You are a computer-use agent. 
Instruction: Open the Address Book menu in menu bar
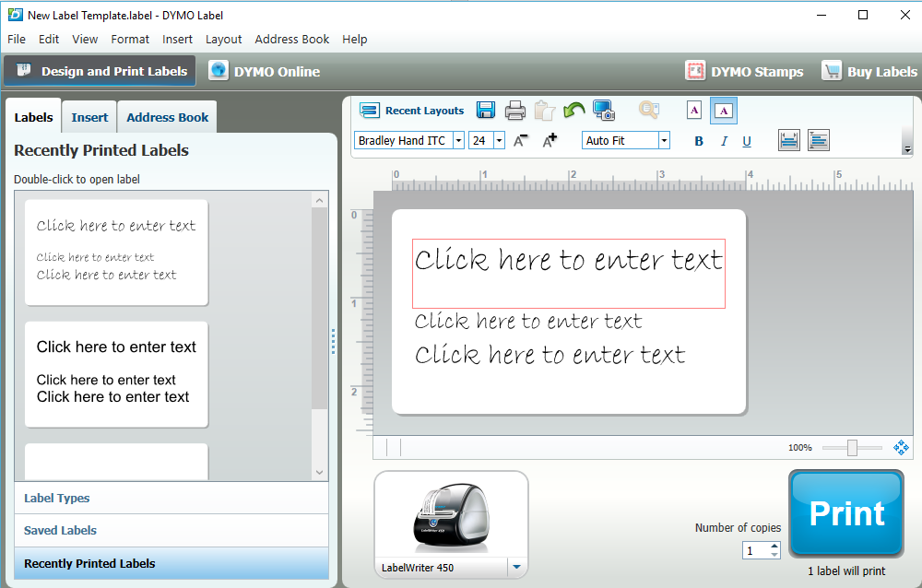pos(291,40)
